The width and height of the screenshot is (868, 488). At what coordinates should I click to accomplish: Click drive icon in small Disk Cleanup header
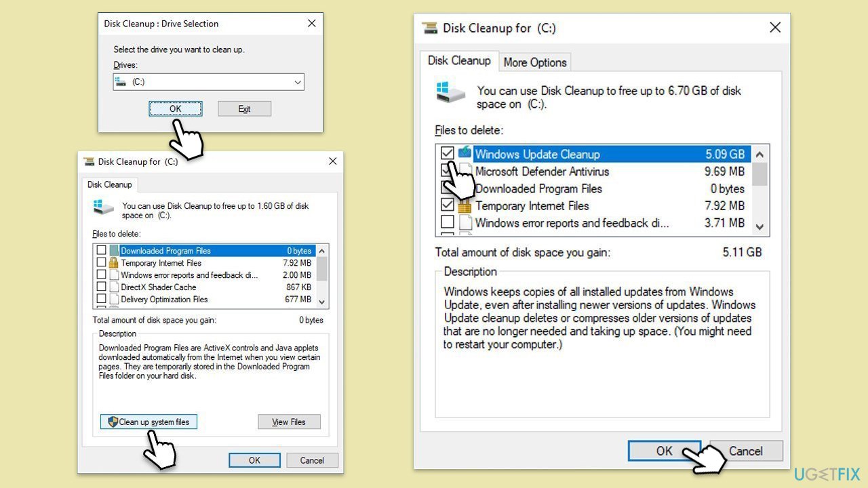(103, 207)
